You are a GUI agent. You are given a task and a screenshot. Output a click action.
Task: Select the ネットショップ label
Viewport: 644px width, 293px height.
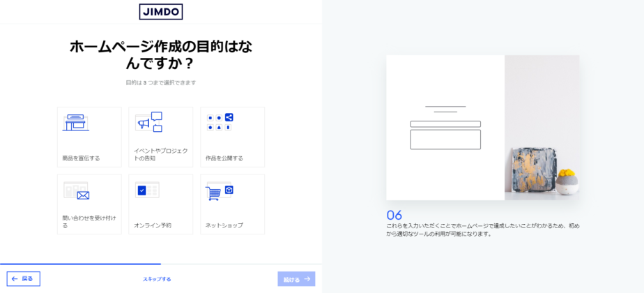(224, 225)
